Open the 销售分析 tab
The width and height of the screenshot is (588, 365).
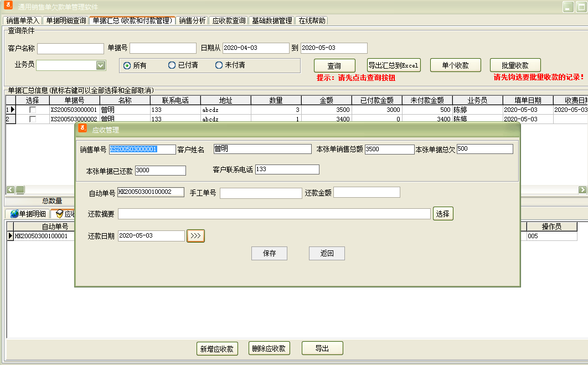tap(192, 20)
